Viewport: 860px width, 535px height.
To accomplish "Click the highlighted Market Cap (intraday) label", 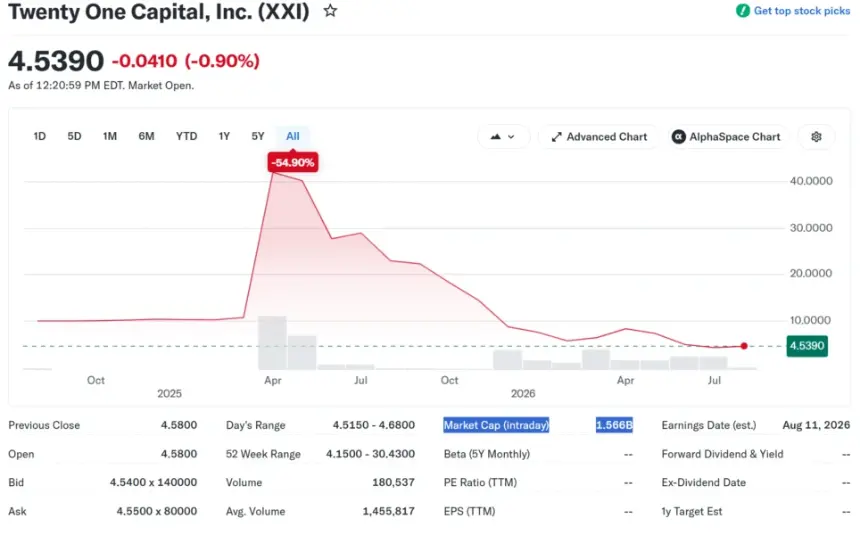I will click(496, 425).
